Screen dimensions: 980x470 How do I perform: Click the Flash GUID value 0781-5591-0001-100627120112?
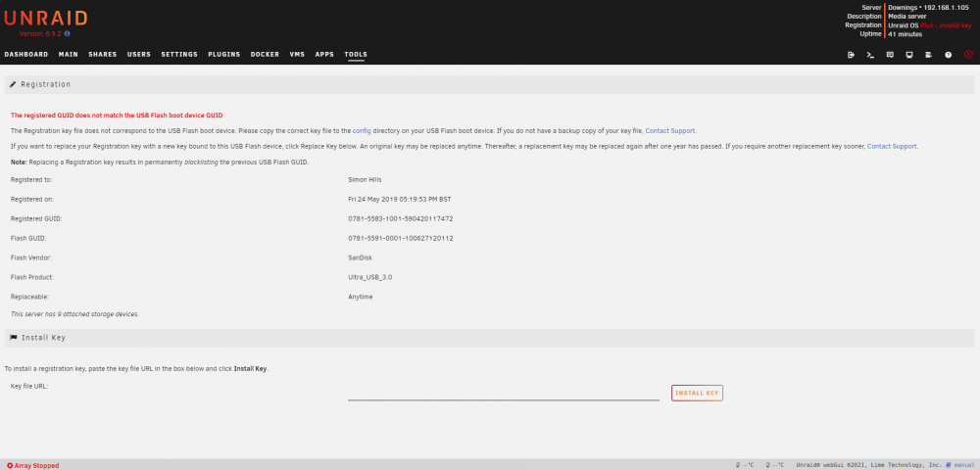click(401, 239)
